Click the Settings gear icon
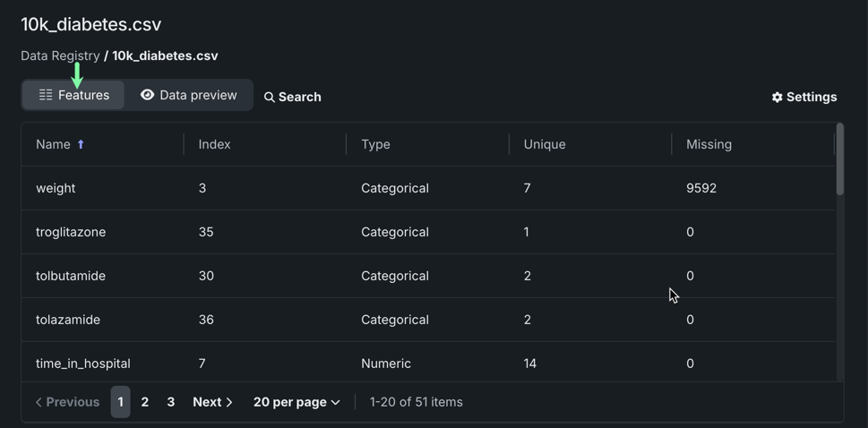The image size is (868, 428). [x=777, y=97]
